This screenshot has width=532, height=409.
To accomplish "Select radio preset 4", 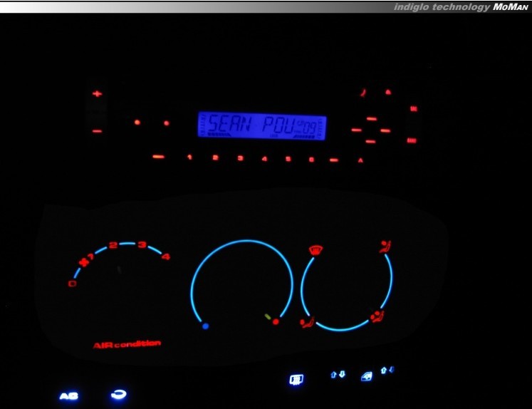I will click(x=264, y=158).
